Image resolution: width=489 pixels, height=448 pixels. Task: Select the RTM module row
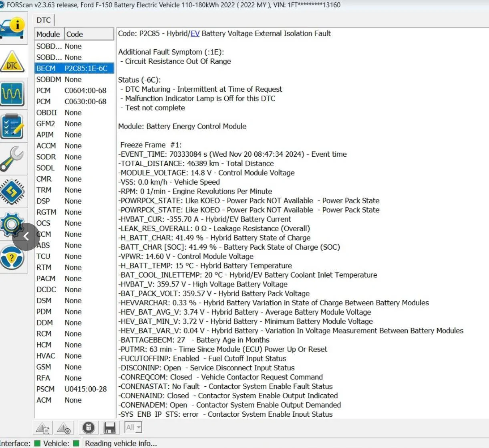74,267
